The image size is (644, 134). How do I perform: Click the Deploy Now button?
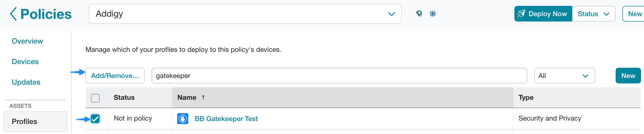click(x=543, y=14)
